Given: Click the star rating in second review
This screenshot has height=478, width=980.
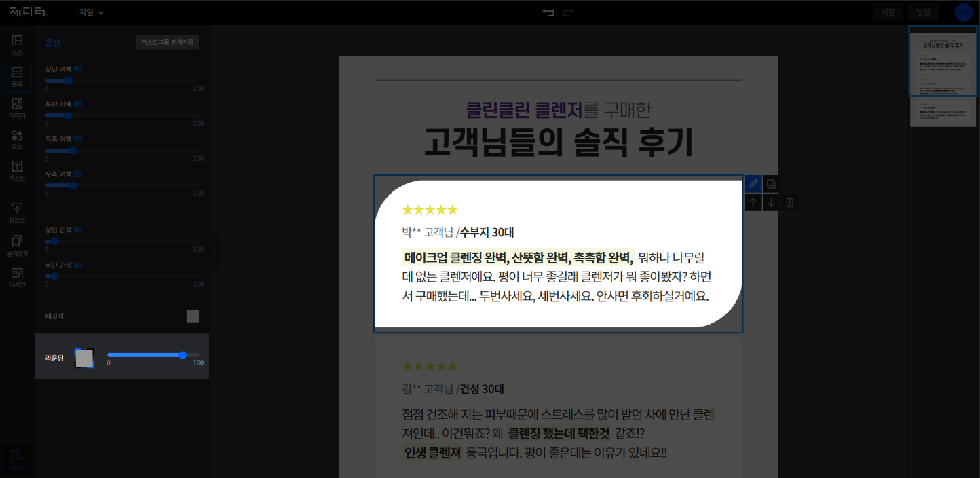Looking at the screenshot, I should click(x=430, y=367).
